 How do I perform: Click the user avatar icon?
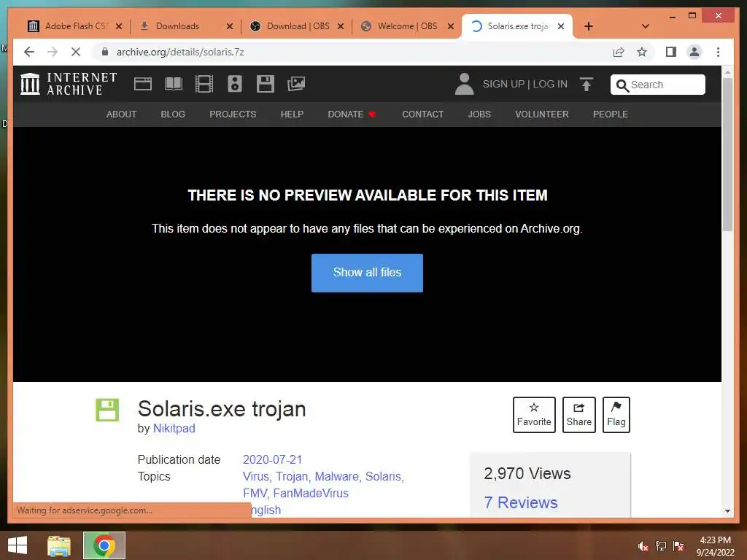[x=464, y=84]
